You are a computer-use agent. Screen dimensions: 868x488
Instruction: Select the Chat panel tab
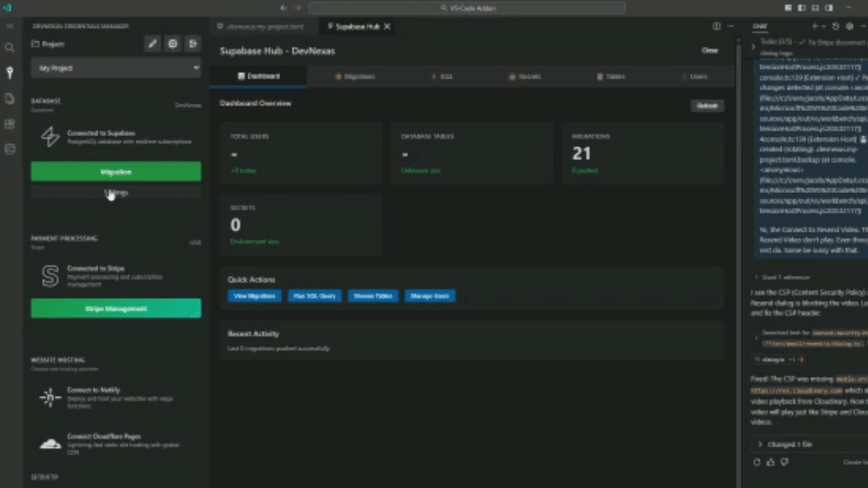pos(759,26)
